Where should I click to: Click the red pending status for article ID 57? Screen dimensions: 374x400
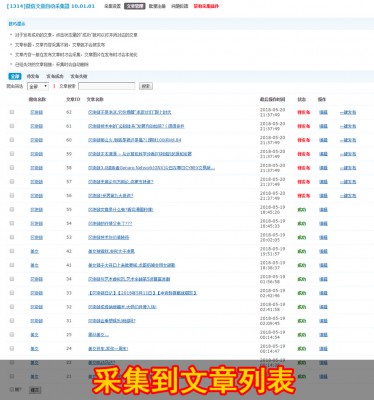coord(304,182)
